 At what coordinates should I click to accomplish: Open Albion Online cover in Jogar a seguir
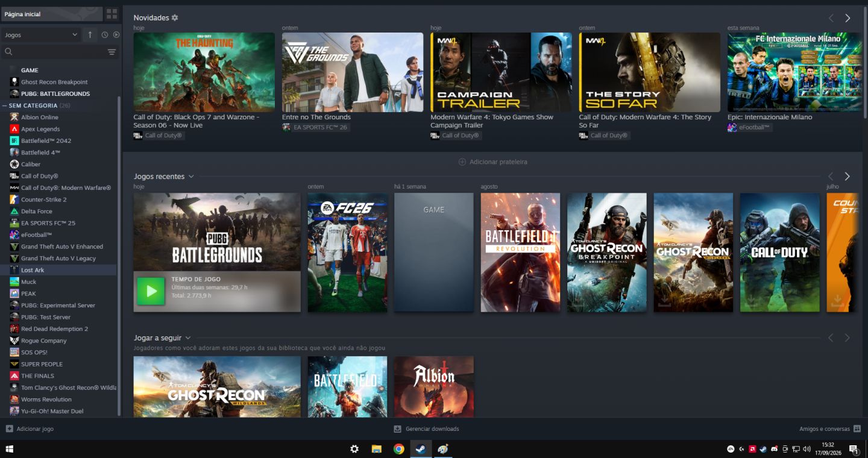tap(434, 386)
